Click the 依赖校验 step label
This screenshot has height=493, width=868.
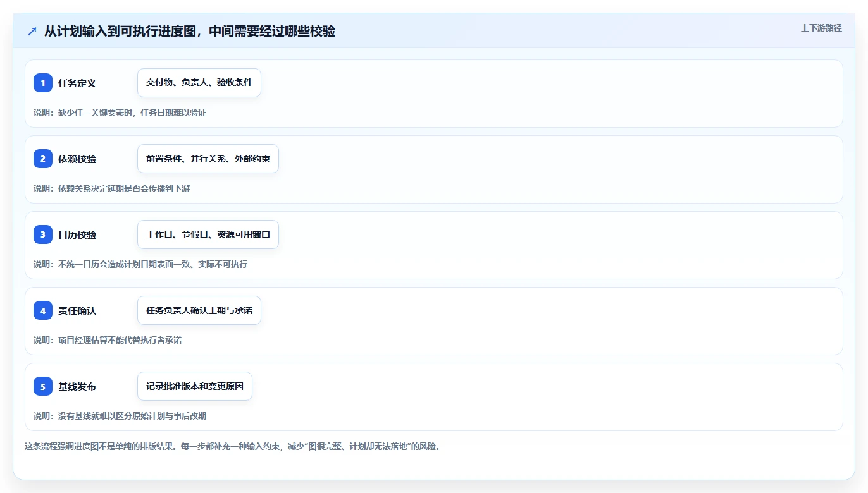pos(77,159)
